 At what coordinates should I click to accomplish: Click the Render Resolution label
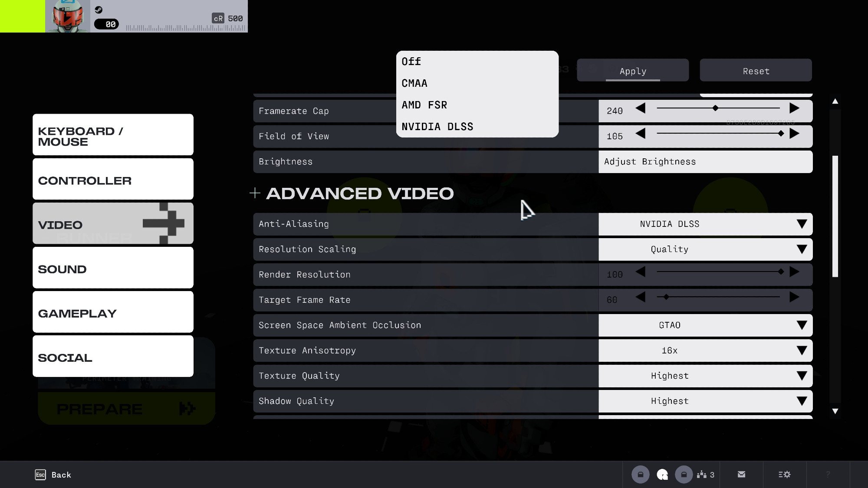click(x=304, y=275)
